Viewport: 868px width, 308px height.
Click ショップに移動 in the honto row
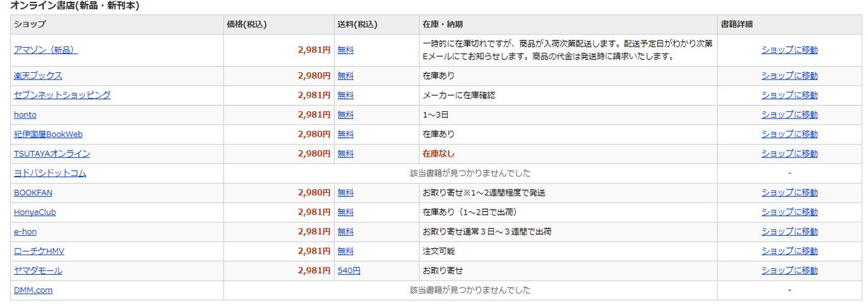789,114
